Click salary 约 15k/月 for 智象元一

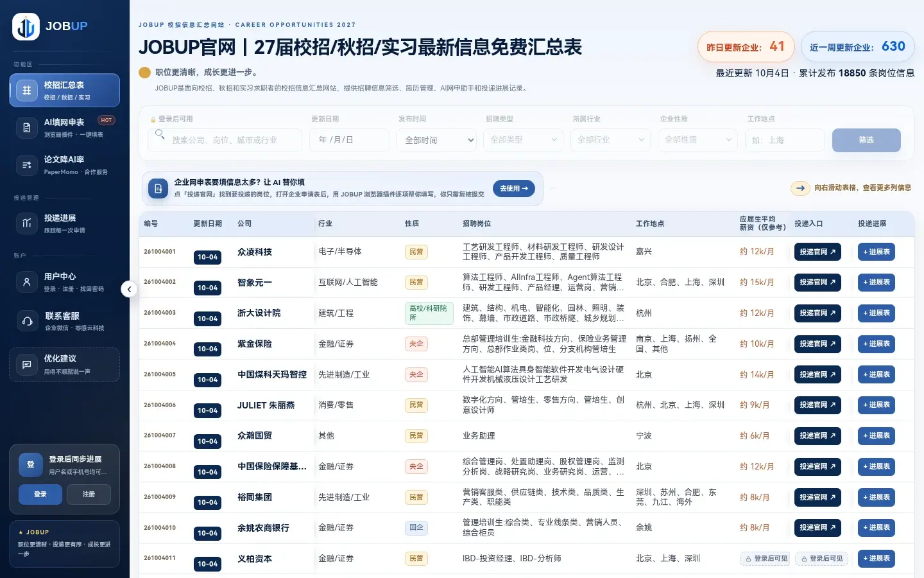point(757,282)
